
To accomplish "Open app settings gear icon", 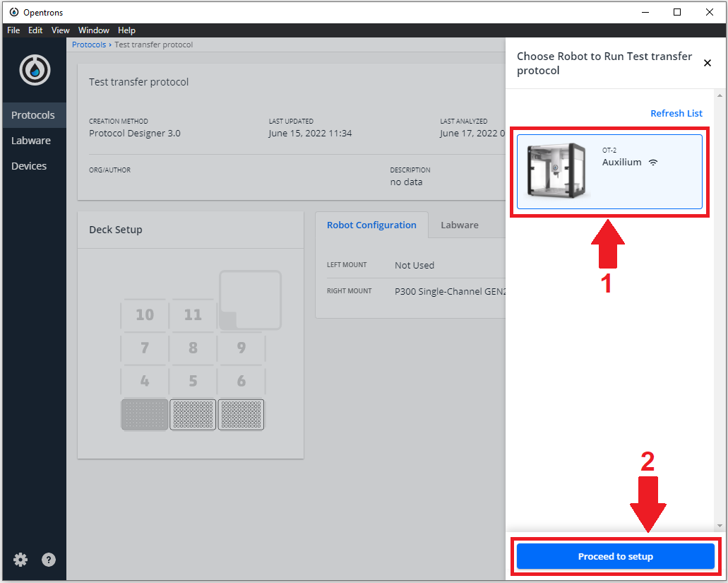I will (x=20, y=560).
